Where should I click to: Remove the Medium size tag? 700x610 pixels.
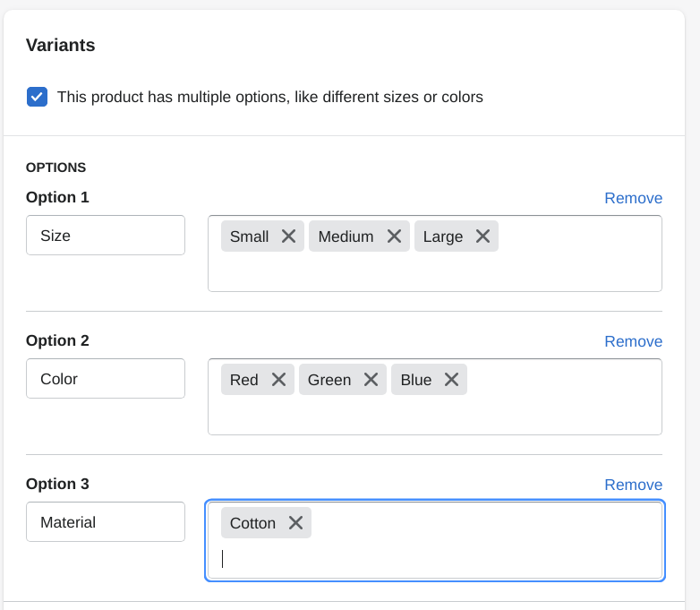pyautogui.click(x=394, y=236)
